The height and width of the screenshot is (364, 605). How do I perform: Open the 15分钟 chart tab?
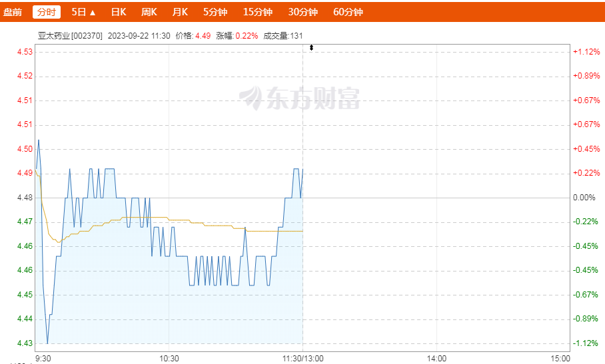[258, 12]
